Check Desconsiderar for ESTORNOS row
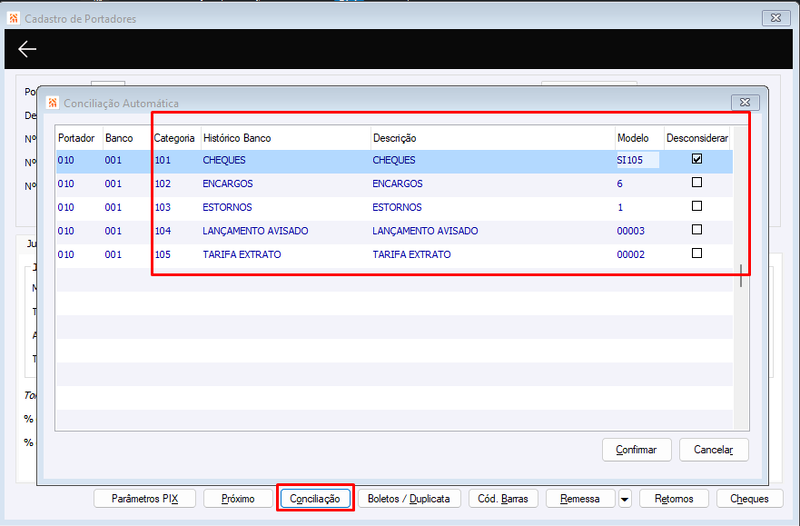800x526 pixels. (x=696, y=206)
